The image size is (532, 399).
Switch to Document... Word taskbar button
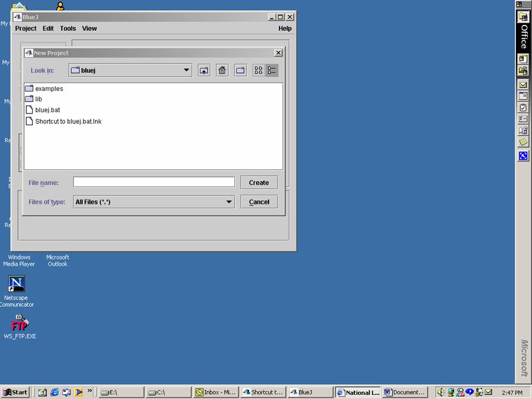click(x=405, y=392)
